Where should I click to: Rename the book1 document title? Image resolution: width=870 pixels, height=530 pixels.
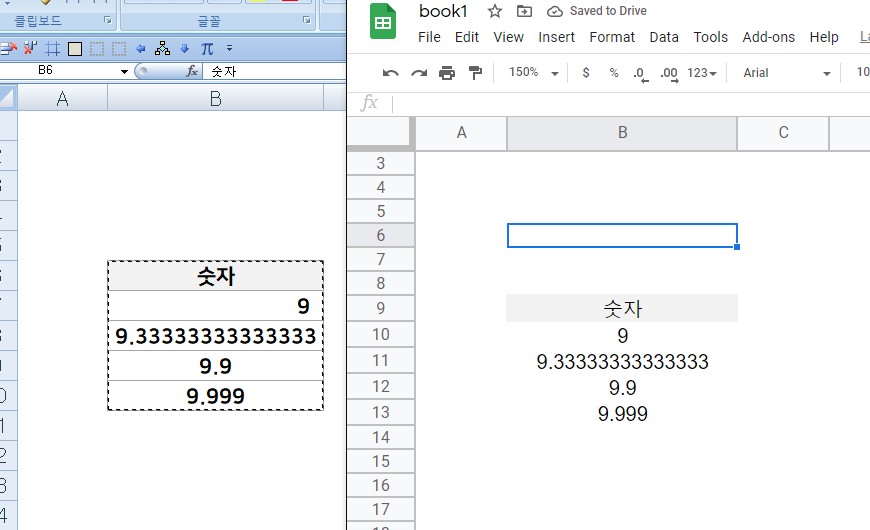click(443, 11)
